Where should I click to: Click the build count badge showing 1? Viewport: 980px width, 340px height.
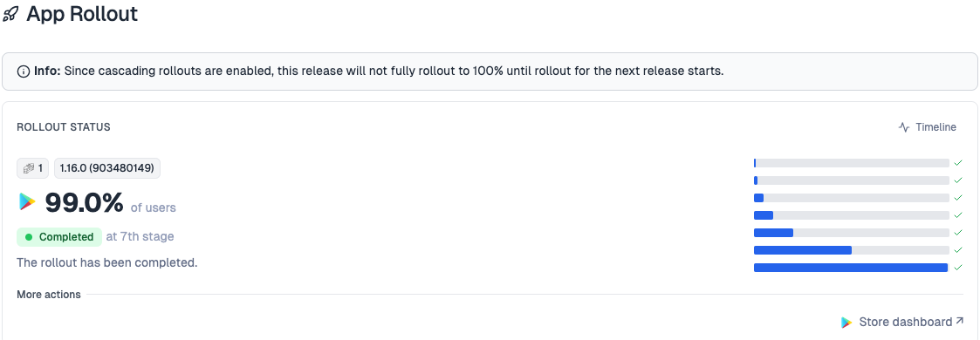click(x=32, y=168)
